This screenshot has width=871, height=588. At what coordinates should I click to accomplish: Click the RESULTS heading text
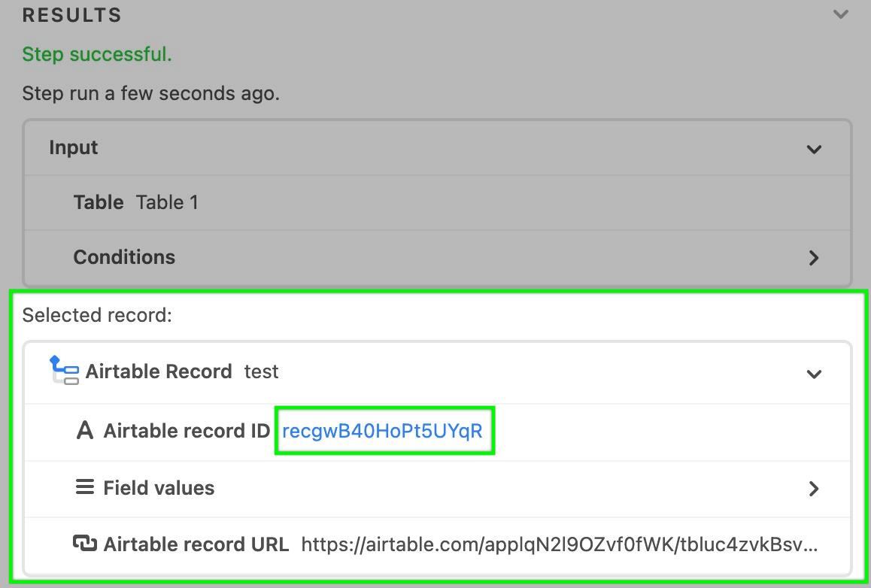(72, 15)
